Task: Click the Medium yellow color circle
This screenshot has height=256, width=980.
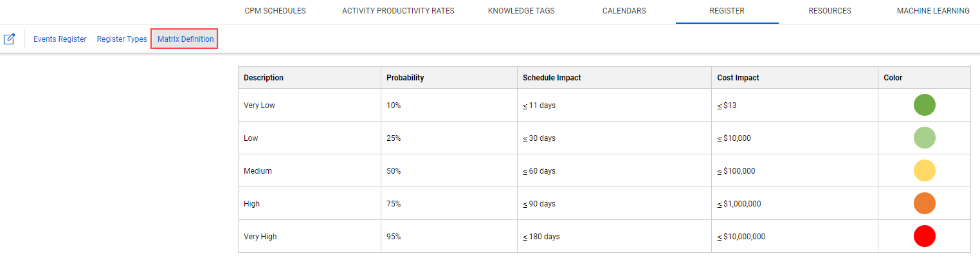Action: pos(924,170)
